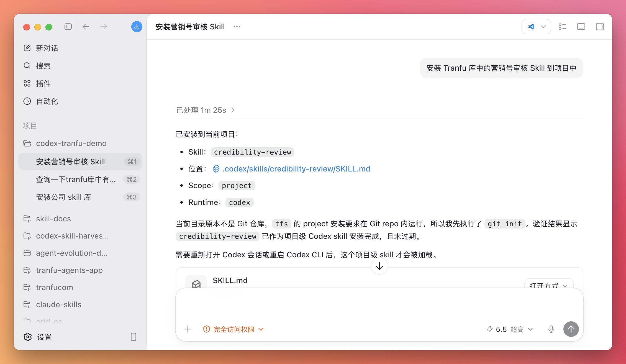This screenshot has height=364, width=626.
Task: Toggle the sidebar panel icon
Action: [68, 27]
